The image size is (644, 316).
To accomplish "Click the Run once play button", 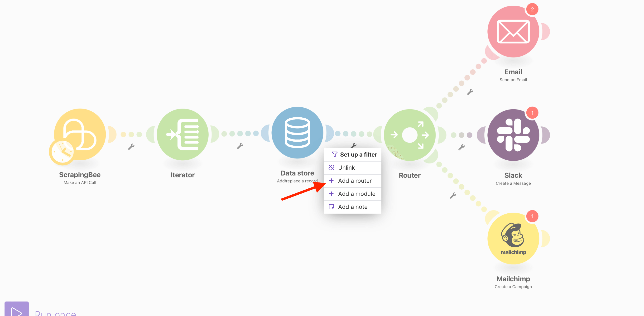I will (16, 309).
